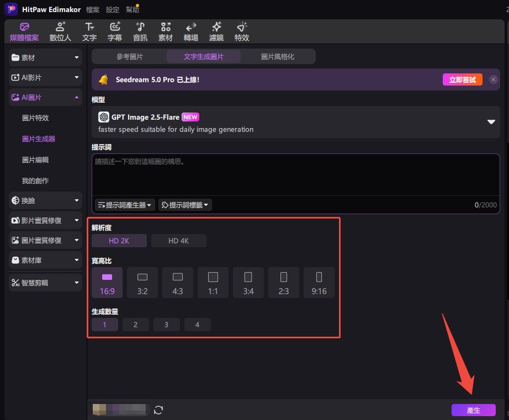Screen dimensions: 509x420
Task: Choose 4:3 aspect ratio
Action: [178, 283]
